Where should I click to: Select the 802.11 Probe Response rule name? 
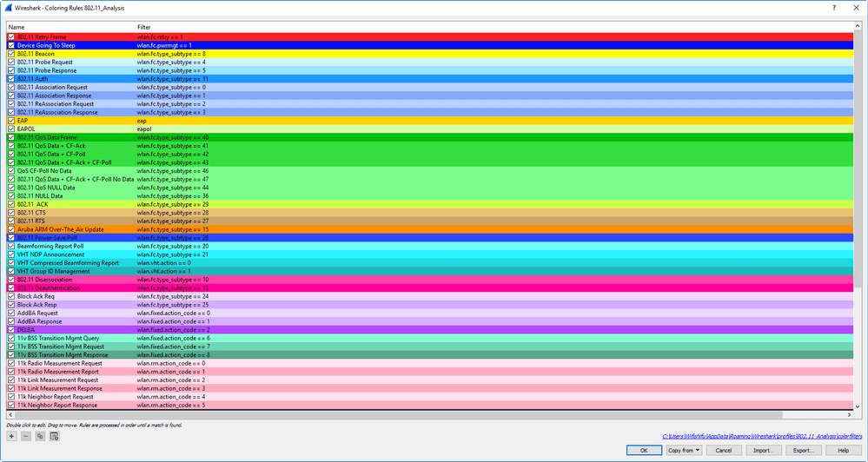point(47,70)
